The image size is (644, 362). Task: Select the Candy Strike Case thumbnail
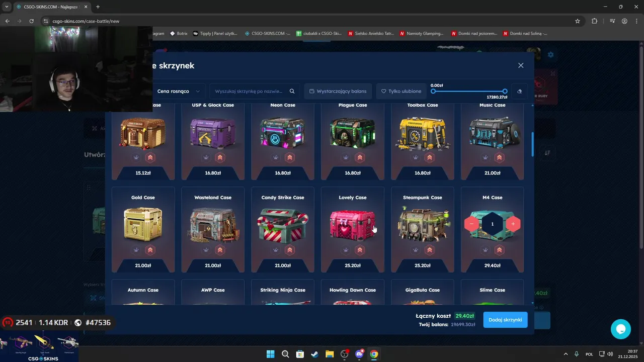pos(283,226)
